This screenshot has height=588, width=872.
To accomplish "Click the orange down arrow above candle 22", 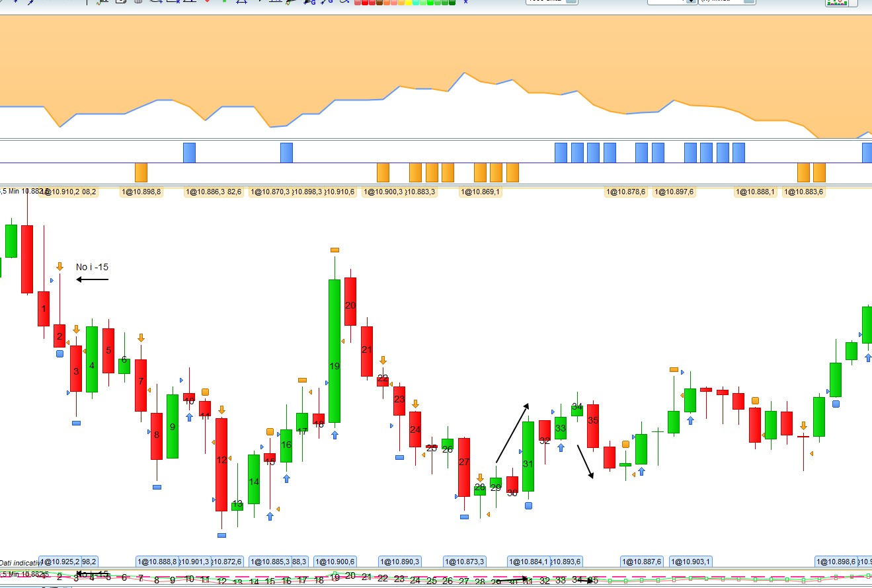I will coord(383,361).
